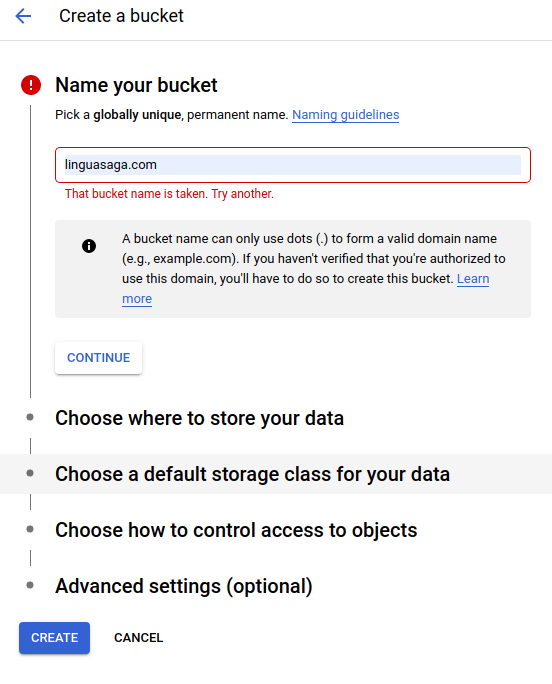The height and width of the screenshot is (684, 552).
Task: Expand Advanced settings (optional) section
Action: (x=184, y=586)
